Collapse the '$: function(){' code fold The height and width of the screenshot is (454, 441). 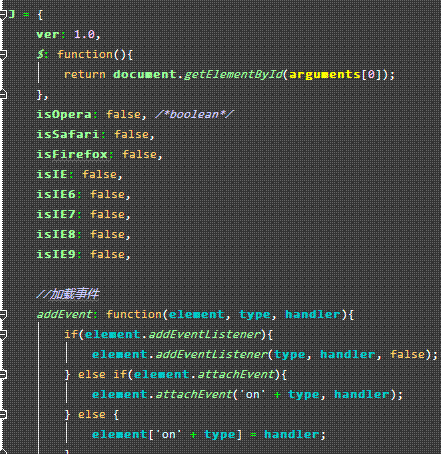(3, 55)
